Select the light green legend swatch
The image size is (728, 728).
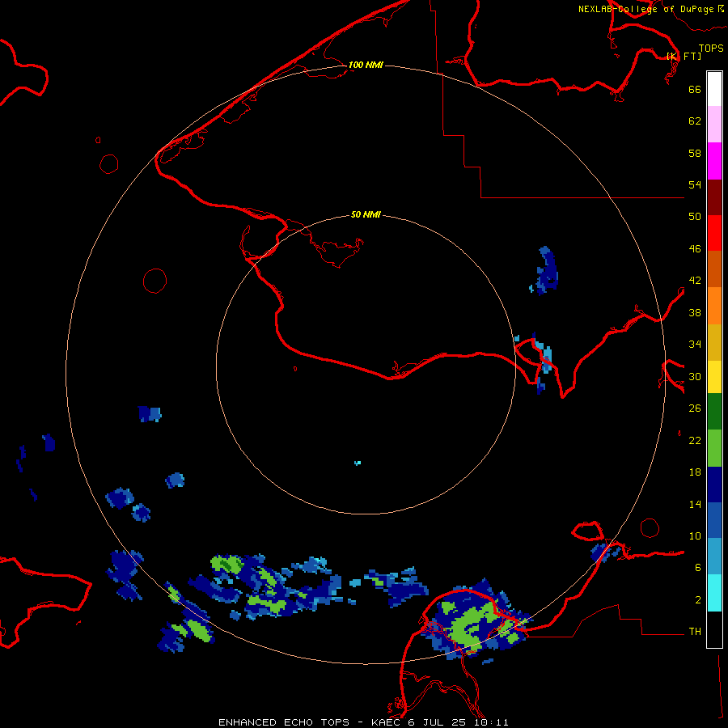714,448
